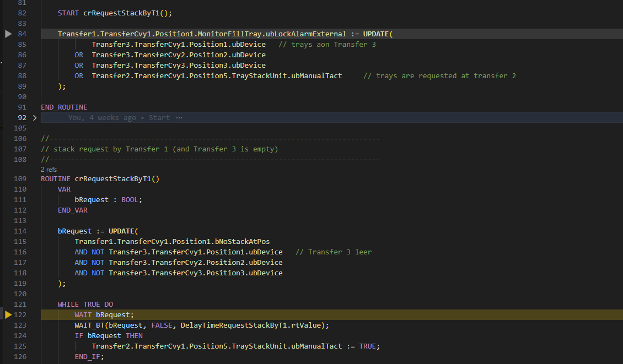This screenshot has width=623, height=364.
Task: Click the '···' folded-code ellipsis on line 92
Action: point(179,118)
